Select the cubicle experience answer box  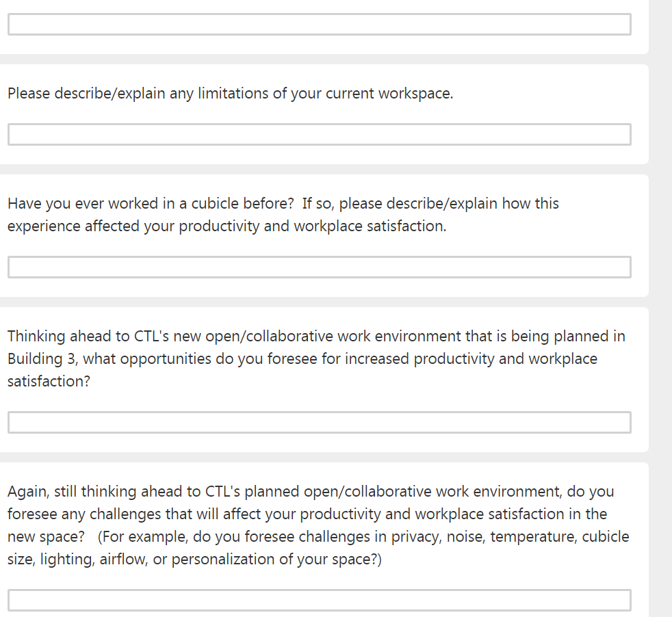click(319, 267)
